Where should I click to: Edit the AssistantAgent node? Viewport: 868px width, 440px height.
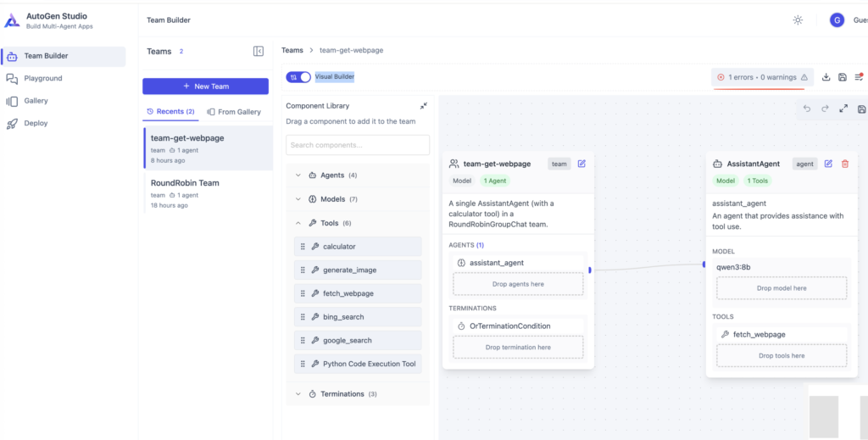pos(828,164)
